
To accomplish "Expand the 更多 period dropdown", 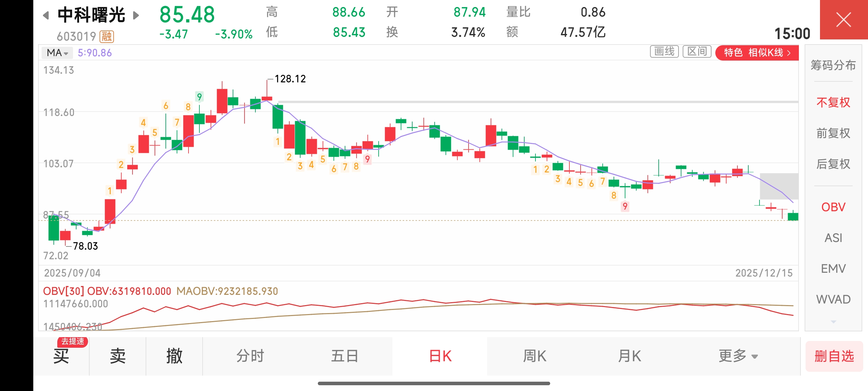I will (x=738, y=356).
